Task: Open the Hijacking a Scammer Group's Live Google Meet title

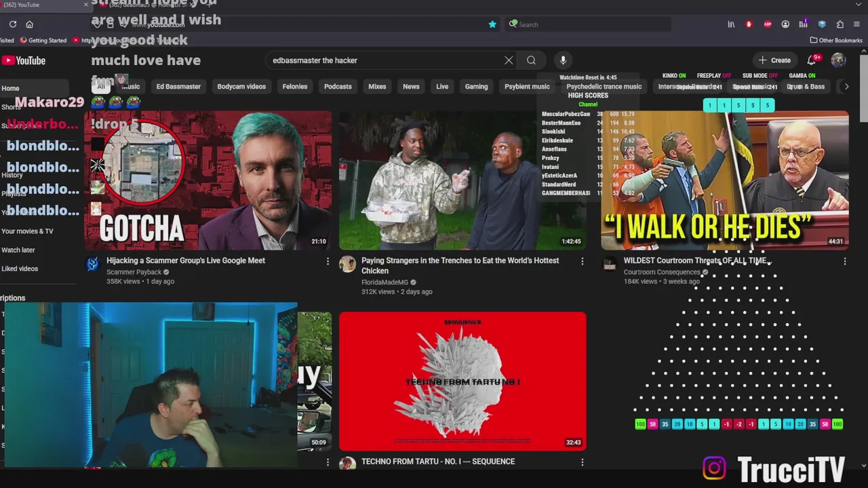Action: click(x=186, y=260)
